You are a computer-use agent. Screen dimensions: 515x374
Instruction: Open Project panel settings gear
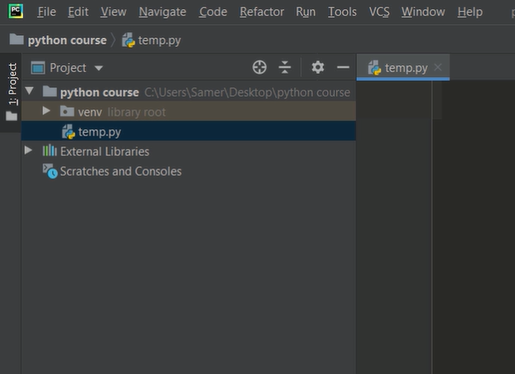point(318,67)
